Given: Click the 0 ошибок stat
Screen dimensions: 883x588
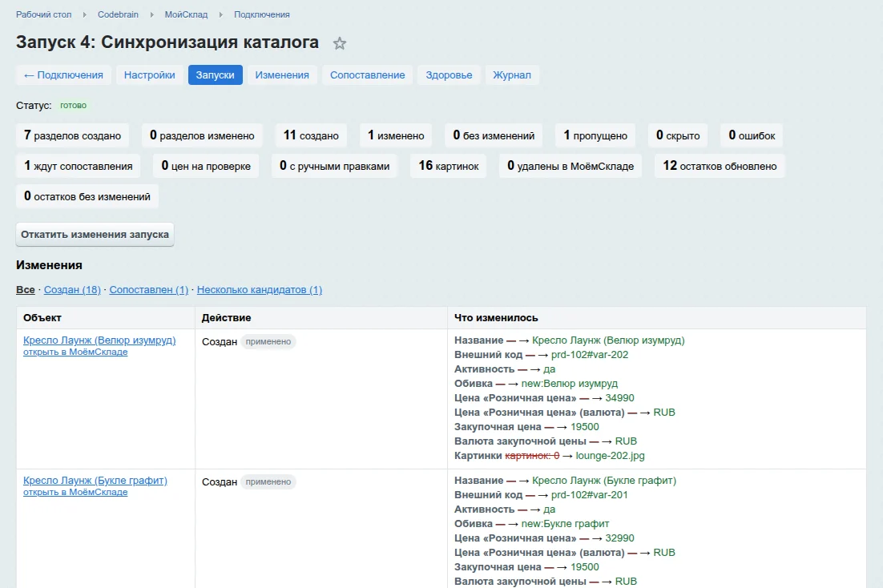Looking at the screenshot, I should (x=752, y=135).
